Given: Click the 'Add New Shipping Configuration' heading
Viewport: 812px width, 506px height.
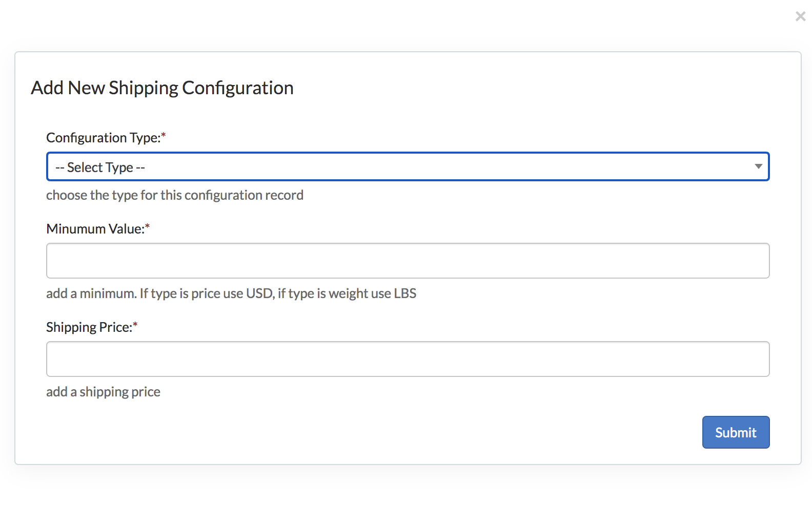Looking at the screenshot, I should [162, 88].
